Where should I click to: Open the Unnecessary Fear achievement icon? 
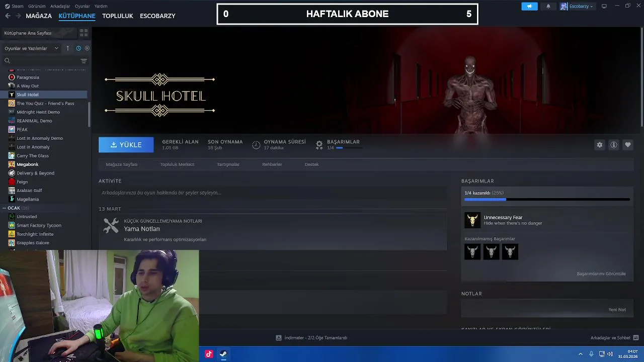[x=472, y=220]
